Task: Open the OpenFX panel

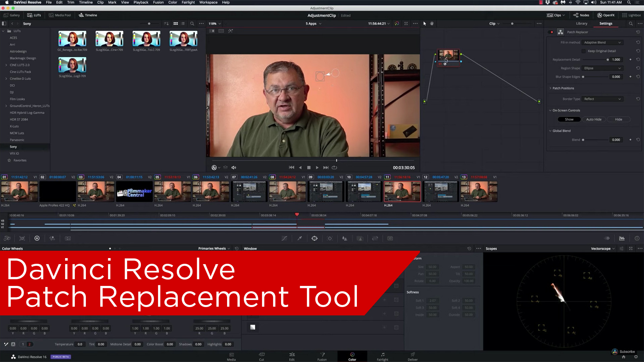Action: tap(606, 15)
